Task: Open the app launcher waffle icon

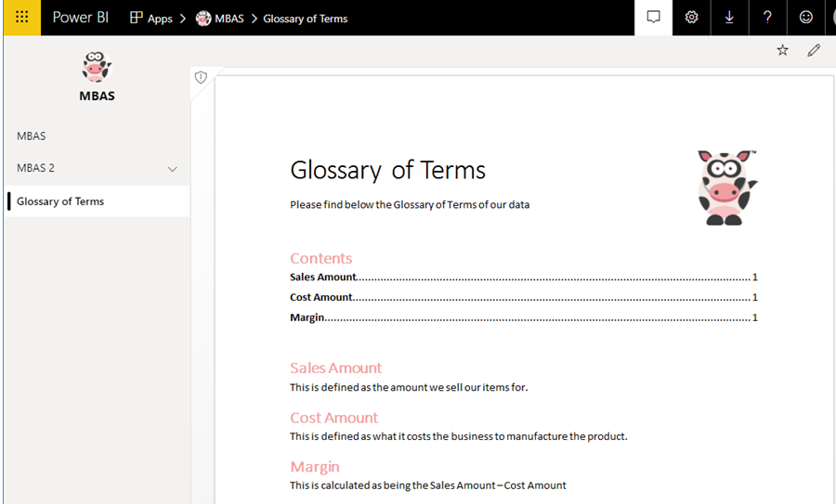Action: click(x=22, y=18)
